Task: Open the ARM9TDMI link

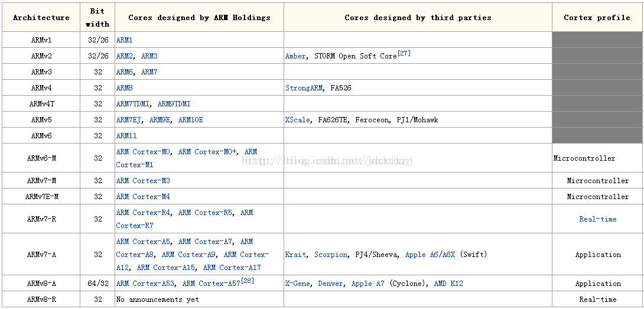Action: [x=174, y=104]
